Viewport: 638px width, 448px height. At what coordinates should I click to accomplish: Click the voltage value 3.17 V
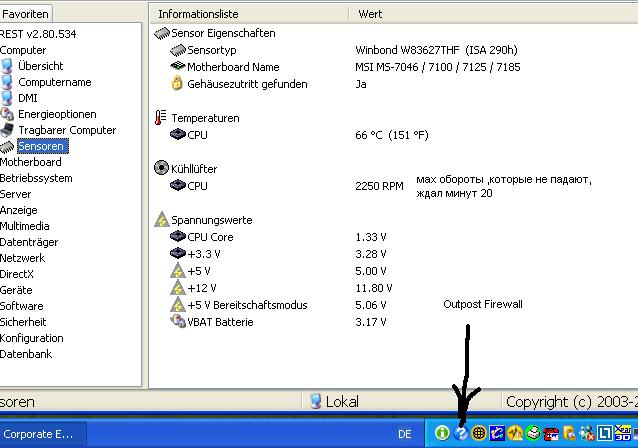click(x=371, y=322)
